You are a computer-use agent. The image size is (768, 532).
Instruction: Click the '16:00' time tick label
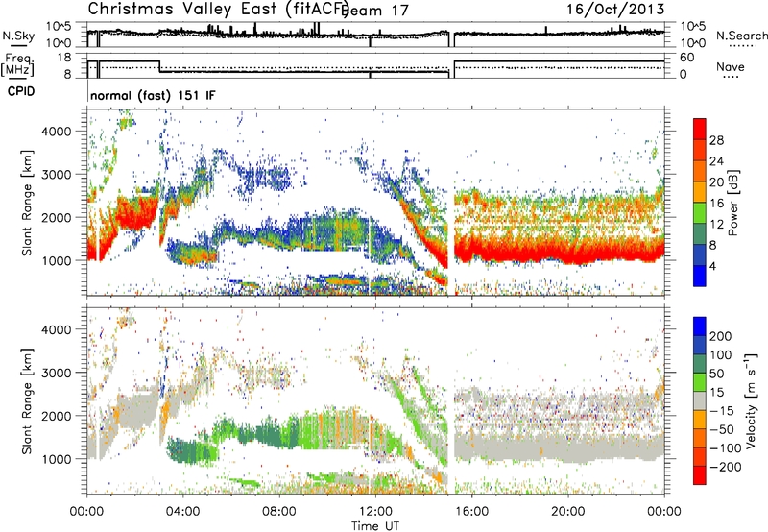471,512
